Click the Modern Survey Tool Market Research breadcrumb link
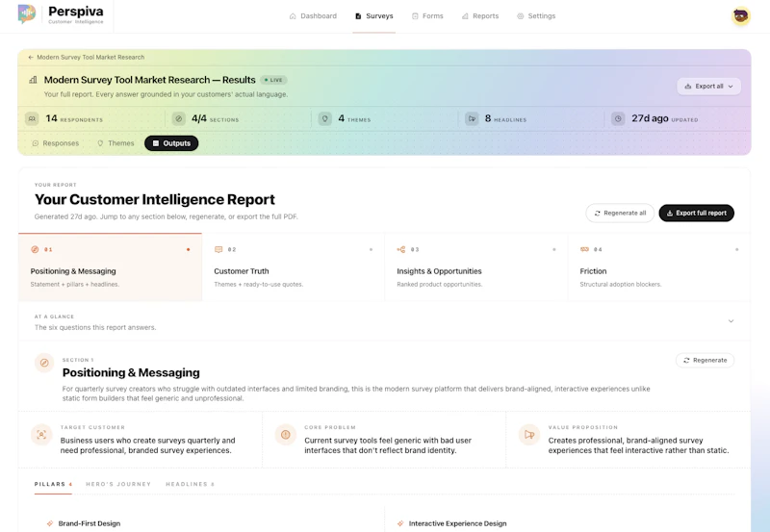The height and width of the screenshot is (532, 770). click(90, 58)
